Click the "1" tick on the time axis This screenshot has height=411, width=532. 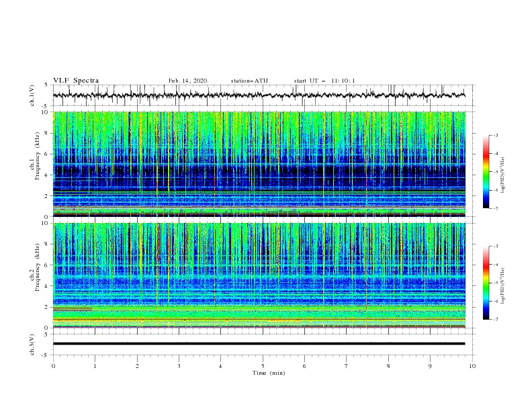point(95,366)
